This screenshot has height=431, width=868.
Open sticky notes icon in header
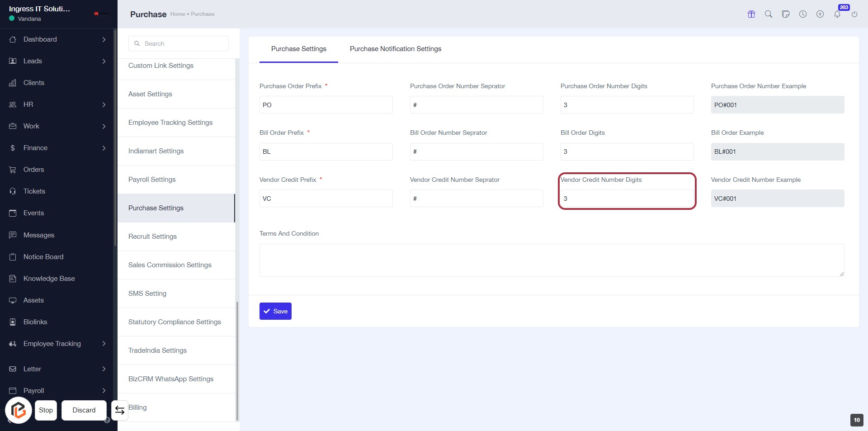point(786,14)
